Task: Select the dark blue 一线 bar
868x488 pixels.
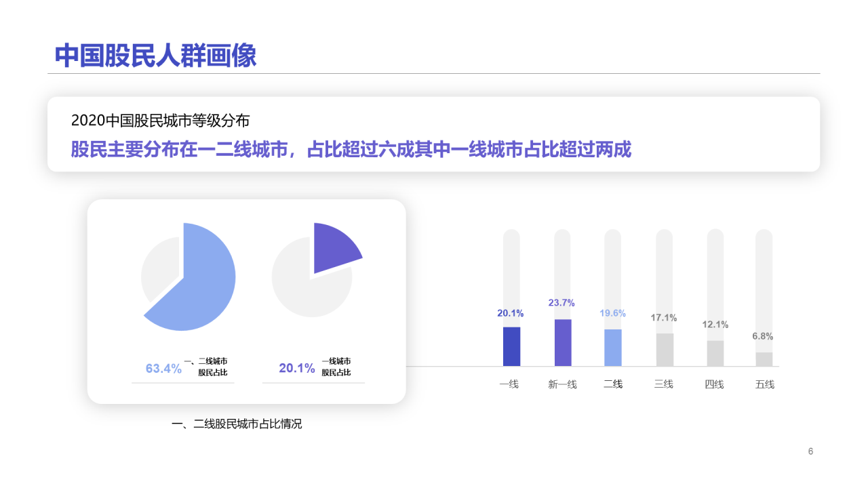Action: tap(511, 346)
